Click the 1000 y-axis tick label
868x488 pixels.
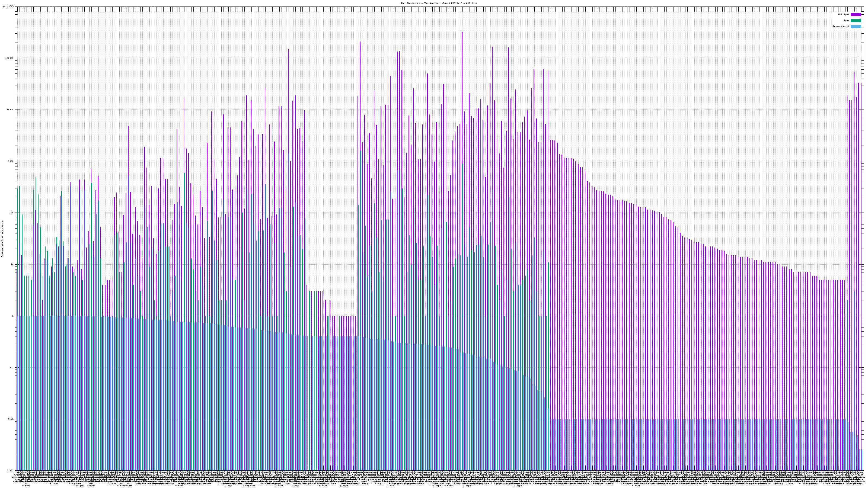coord(11,161)
